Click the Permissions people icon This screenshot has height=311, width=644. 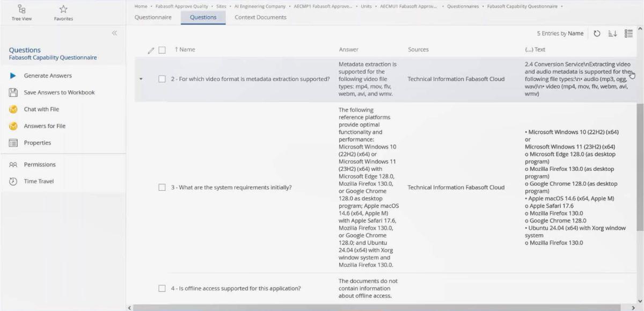pos(13,165)
